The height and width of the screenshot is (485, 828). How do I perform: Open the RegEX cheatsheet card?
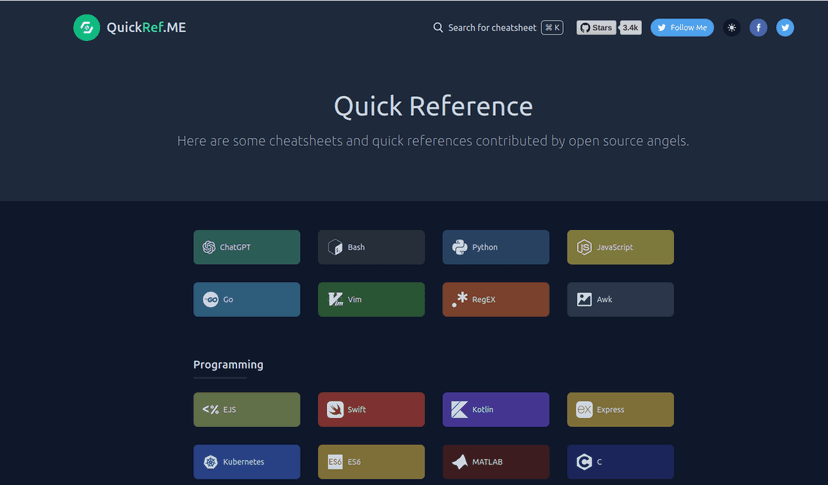496,300
